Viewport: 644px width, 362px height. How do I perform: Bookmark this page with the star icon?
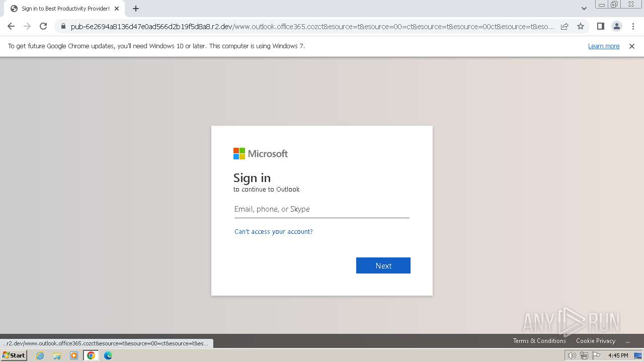[581, 26]
